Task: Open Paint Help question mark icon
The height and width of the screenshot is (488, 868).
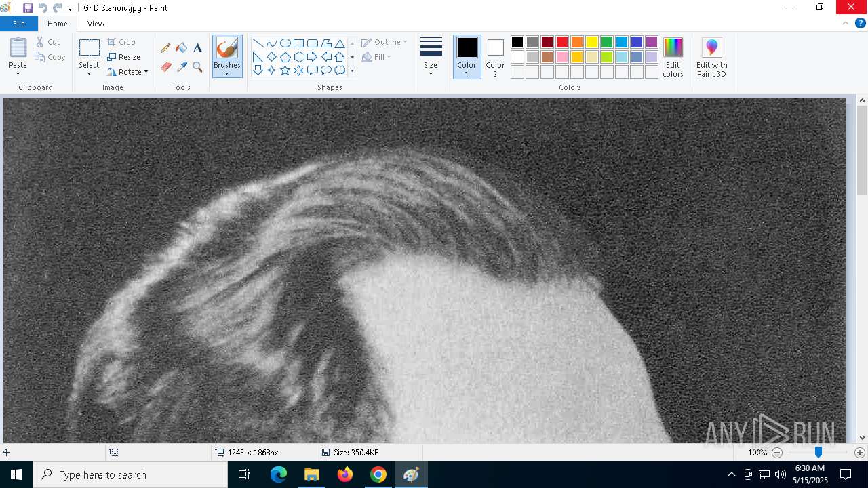Action: click(x=860, y=23)
